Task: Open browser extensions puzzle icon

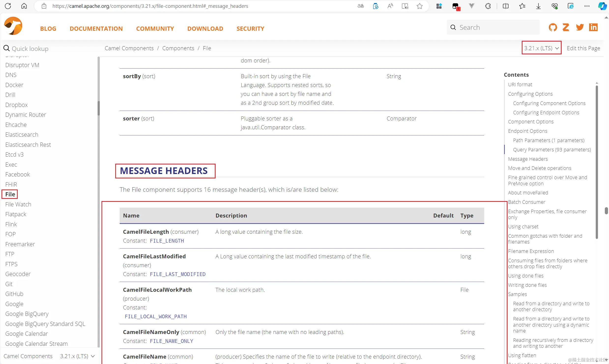Action: [488, 6]
